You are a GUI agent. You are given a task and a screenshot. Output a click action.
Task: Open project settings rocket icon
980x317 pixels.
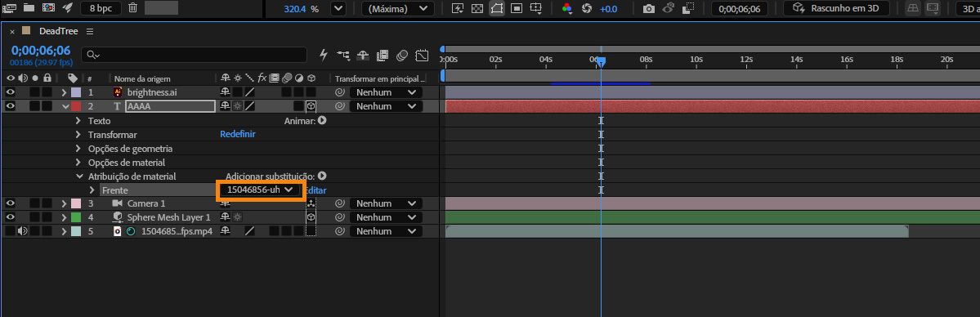point(68,8)
